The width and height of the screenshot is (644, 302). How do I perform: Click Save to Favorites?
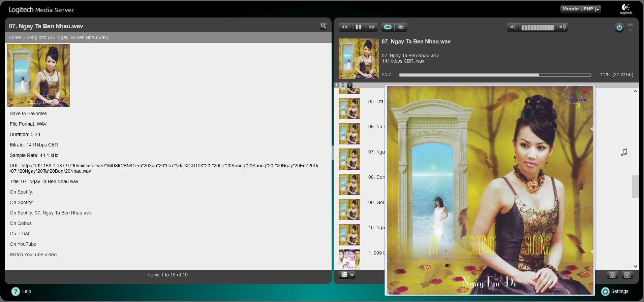tap(28, 113)
